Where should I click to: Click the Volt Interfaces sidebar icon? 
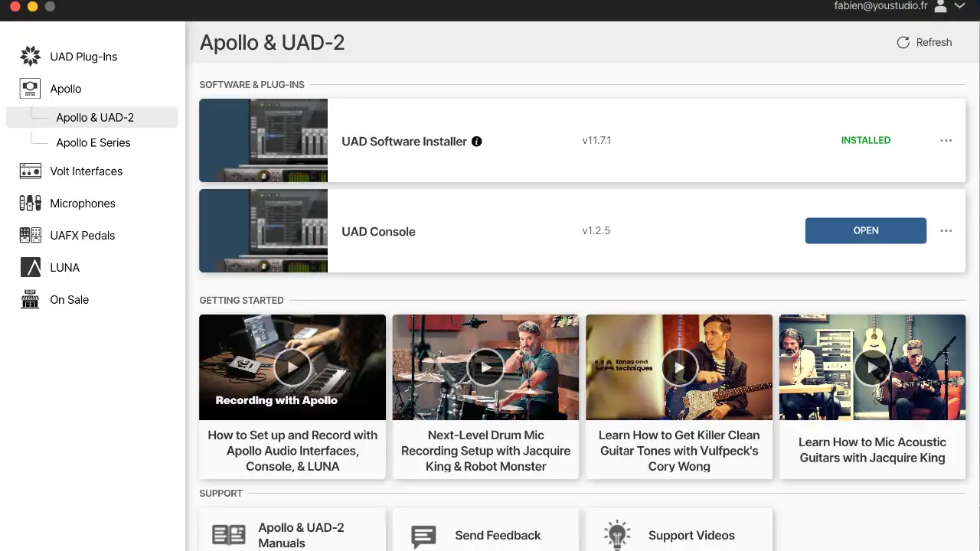30,171
